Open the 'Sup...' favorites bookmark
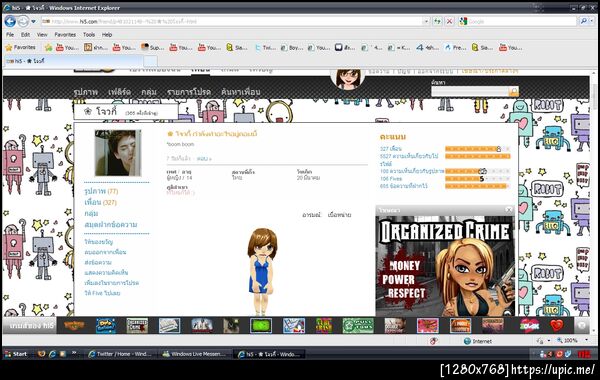 tap(152, 47)
